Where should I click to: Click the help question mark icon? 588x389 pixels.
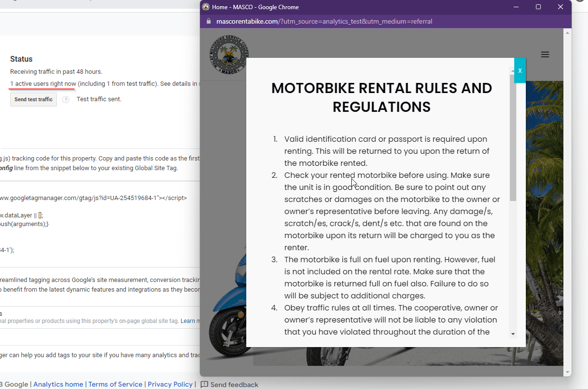[x=66, y=100]
